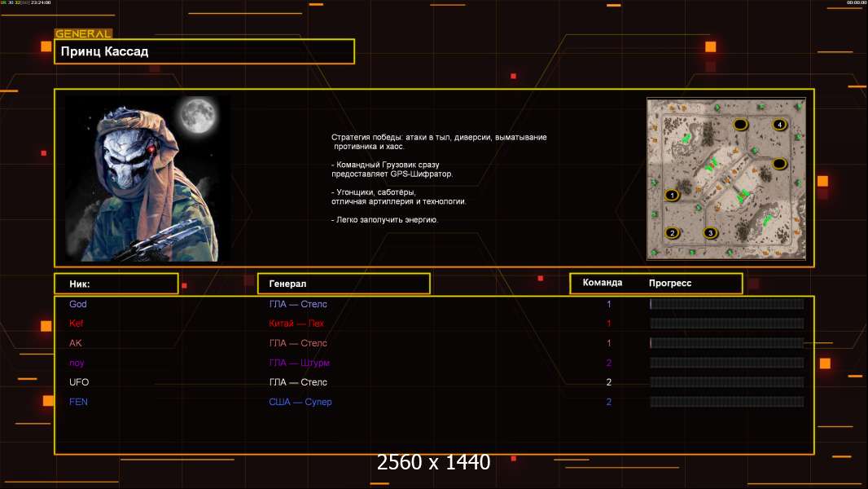Click the GENERAL tab label

(83, 34)
